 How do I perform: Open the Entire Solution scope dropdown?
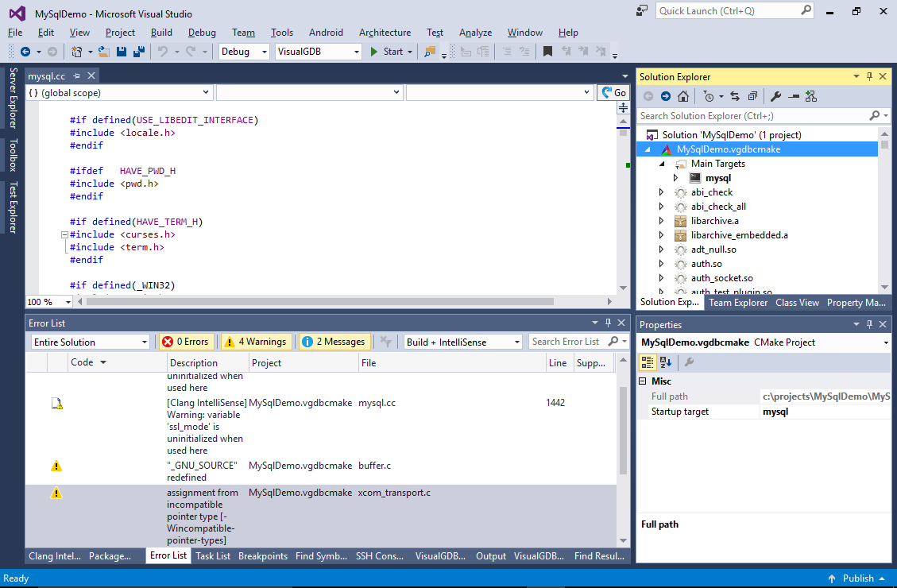point(90,342)
